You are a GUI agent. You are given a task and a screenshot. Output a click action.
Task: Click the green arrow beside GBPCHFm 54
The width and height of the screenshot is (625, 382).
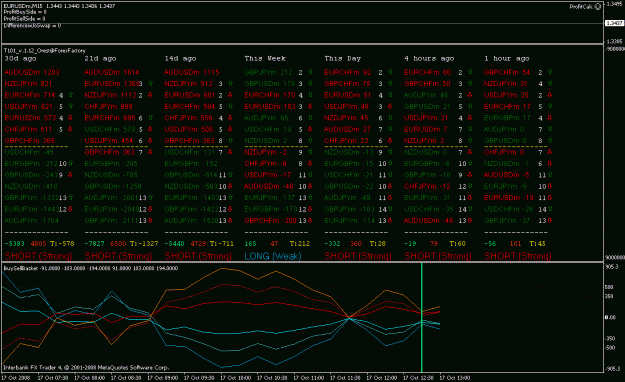[550, 72]
